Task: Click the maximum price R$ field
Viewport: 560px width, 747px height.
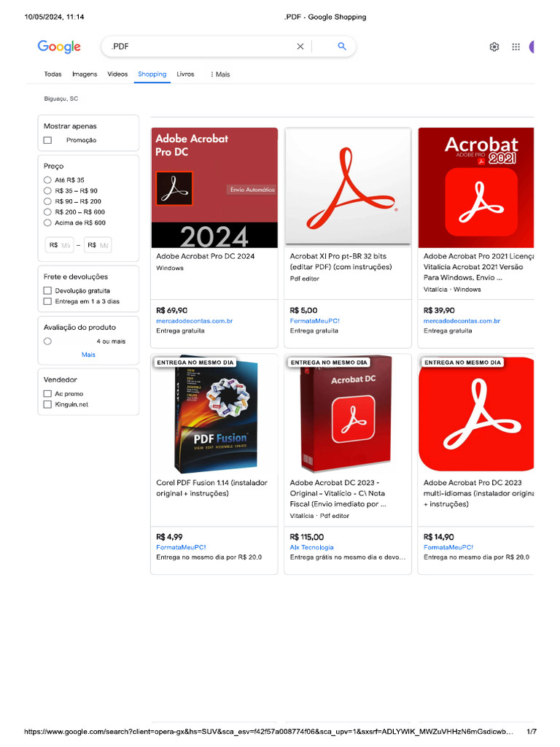Action: pos(98,245)
